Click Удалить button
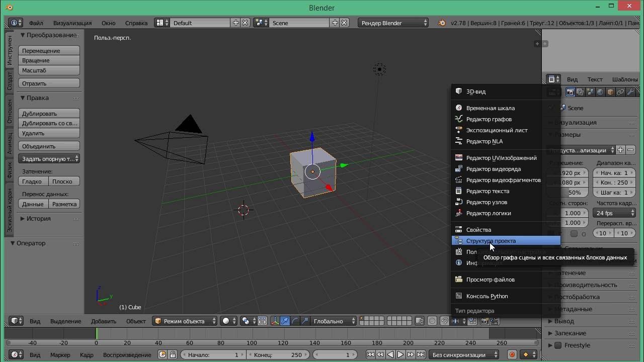The image size is (644, 362). (49, 133)
